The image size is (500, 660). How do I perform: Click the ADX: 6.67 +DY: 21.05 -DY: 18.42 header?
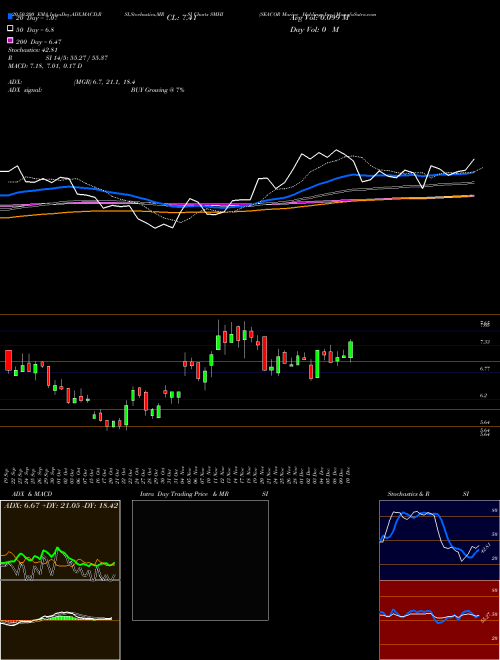point(61,505)
